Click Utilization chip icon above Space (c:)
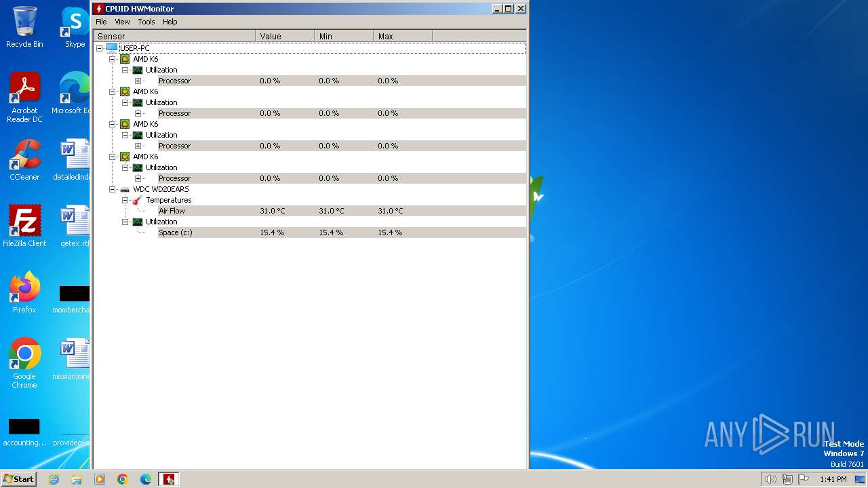 138,222
